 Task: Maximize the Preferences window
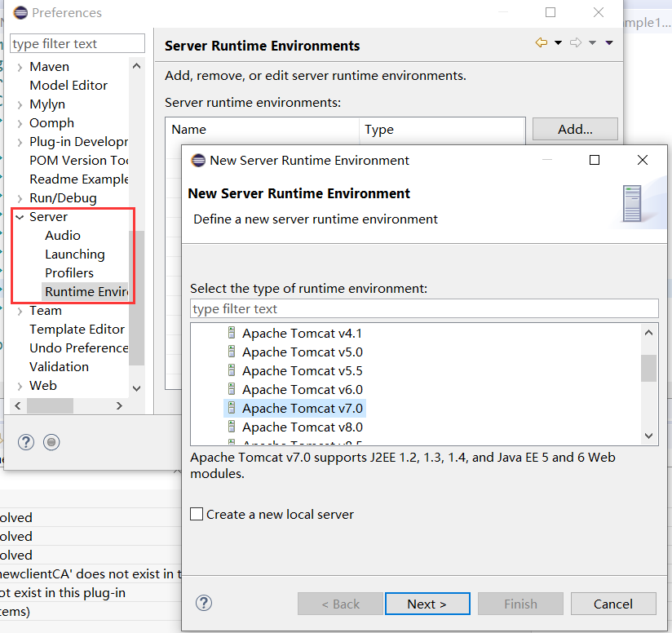550,12
